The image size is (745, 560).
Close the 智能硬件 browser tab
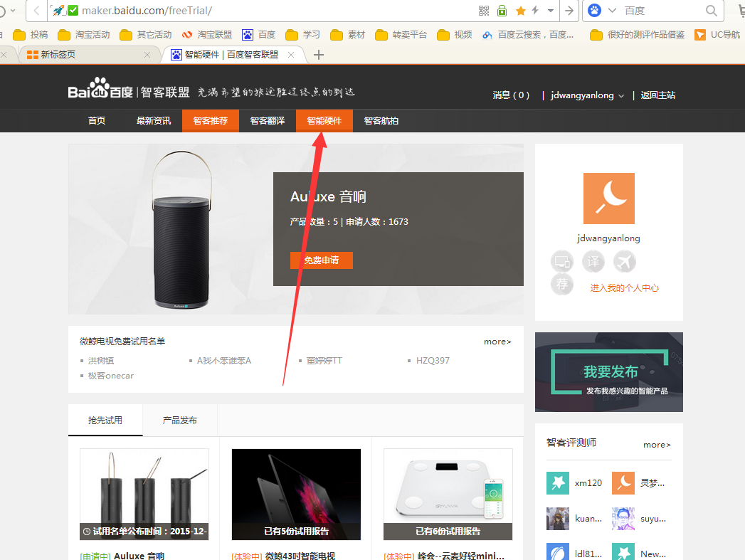pos(291,55)
